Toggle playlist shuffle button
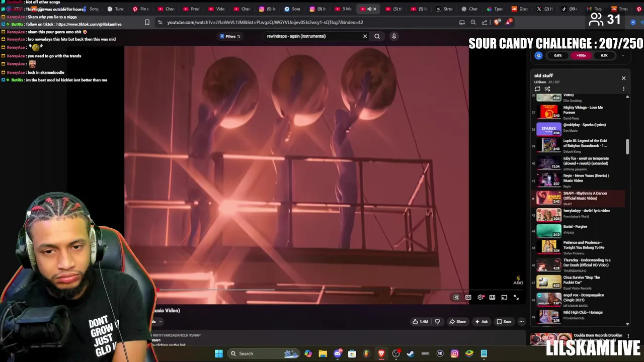 tap(547, 89)
